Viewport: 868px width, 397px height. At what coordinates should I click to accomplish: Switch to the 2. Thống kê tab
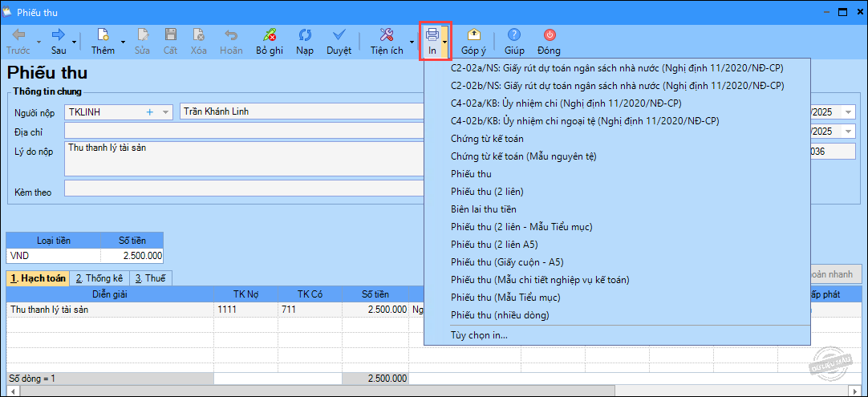tap(99, 278)
